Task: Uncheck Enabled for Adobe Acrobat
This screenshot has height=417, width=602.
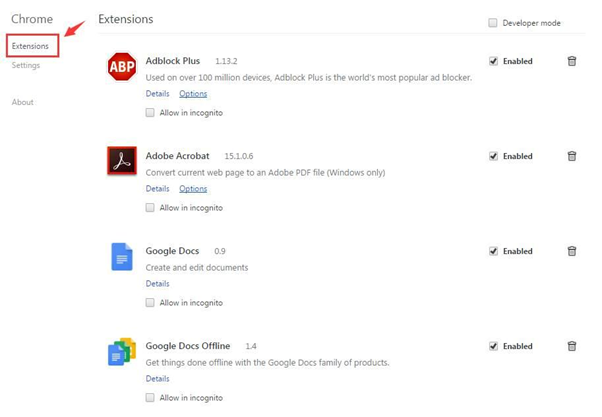Action: click(493, 156)
